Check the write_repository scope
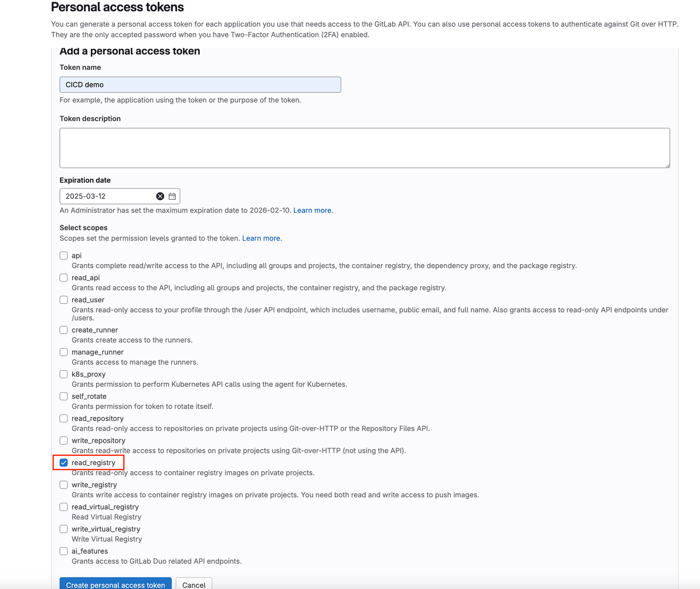The image size is (700, 589). pyautogui.click(x=64, y=441)
